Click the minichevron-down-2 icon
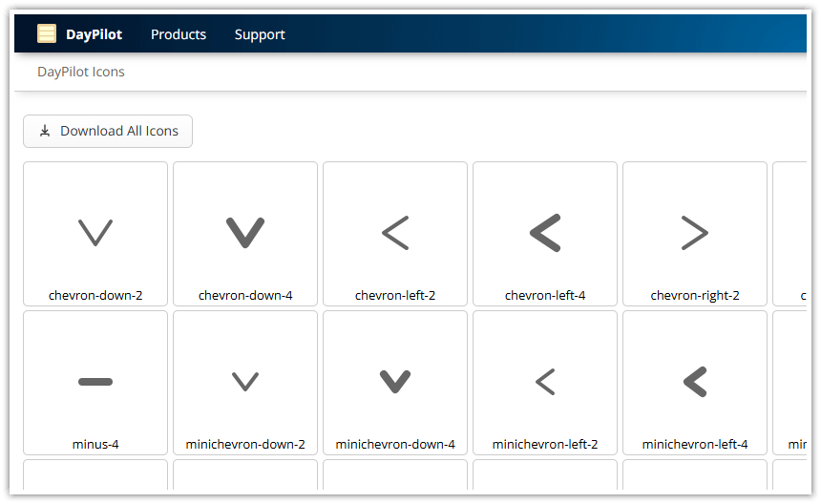Image resolution: width=821 pixels, height=504 pixels. point(245,381)
